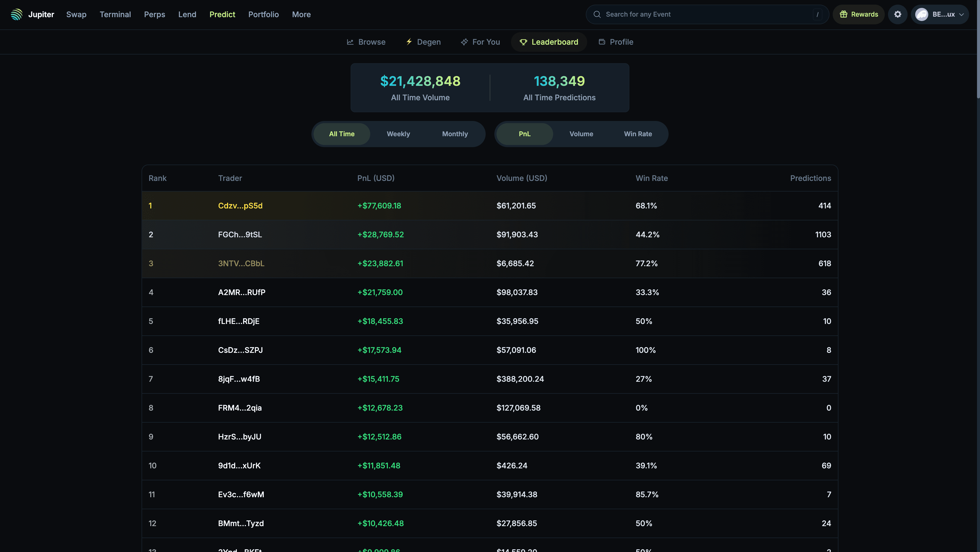The height and width of the screenshot is (552, 980).
Task: Open trader Cdzv...pS5d profile
Action: pyautogui.click(x=240, y=206)
